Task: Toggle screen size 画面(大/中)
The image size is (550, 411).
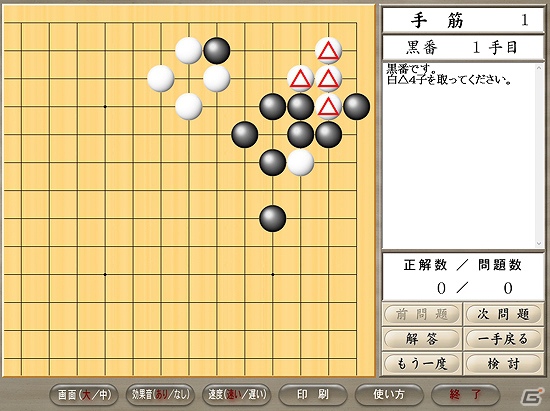Action: [x=84, y=395]
